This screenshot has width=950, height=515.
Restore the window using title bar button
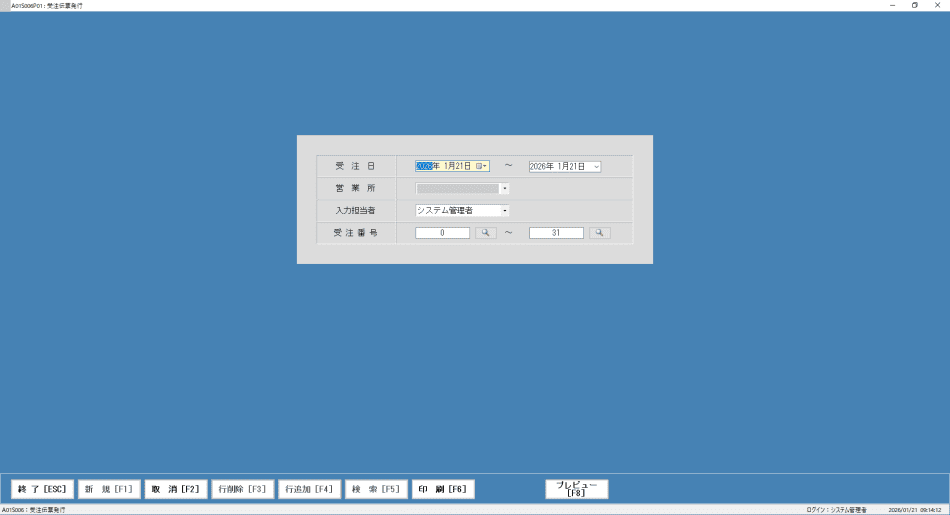pos(914,5)
